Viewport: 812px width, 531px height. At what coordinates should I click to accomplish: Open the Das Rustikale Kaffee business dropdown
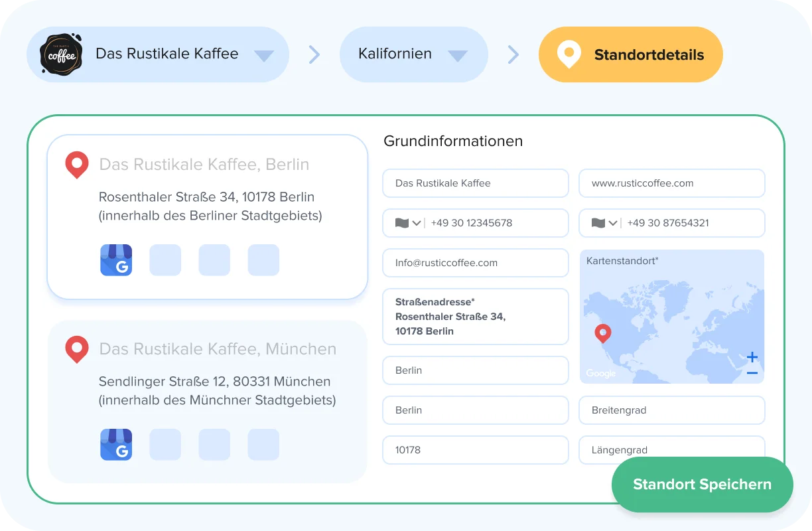pos(265,54)
